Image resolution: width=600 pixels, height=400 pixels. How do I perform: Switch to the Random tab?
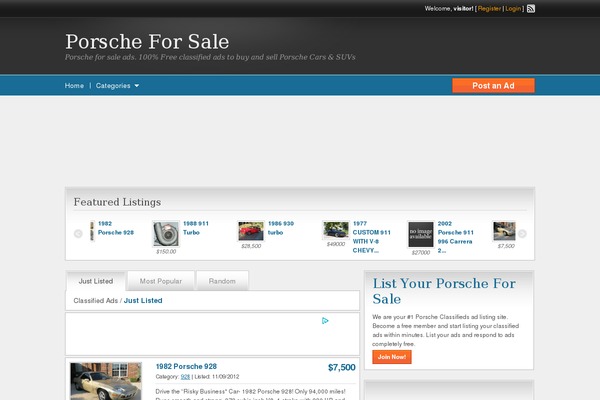222,281
